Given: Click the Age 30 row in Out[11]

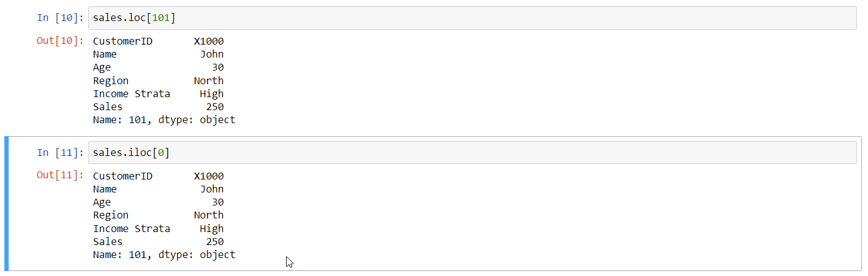Looking at the screenshot, I should click(x=158, y=202).
